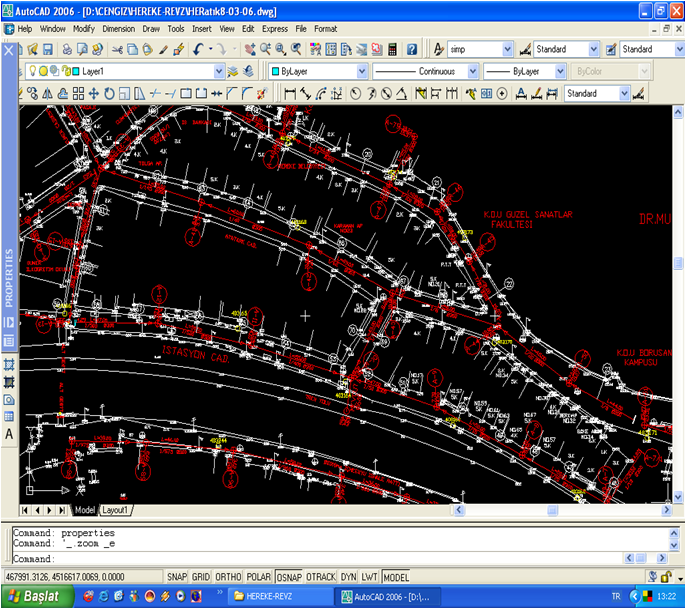Toggle Layer1 on/off lightbulb
686x609 pixels.
tap(32, 71)
